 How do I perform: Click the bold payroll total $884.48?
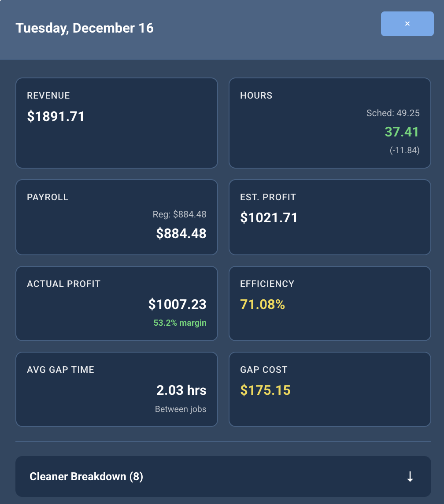(x=181, y=233)
